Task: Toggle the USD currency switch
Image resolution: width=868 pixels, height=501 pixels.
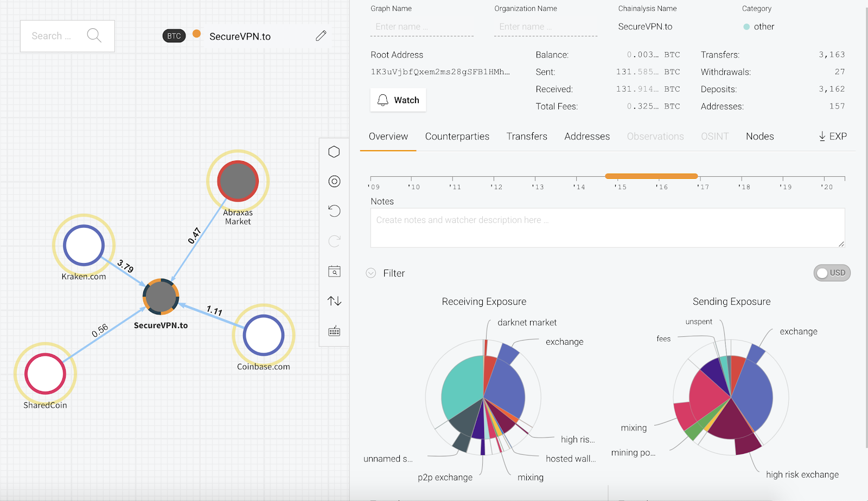Action: click(x=832, y=273)
